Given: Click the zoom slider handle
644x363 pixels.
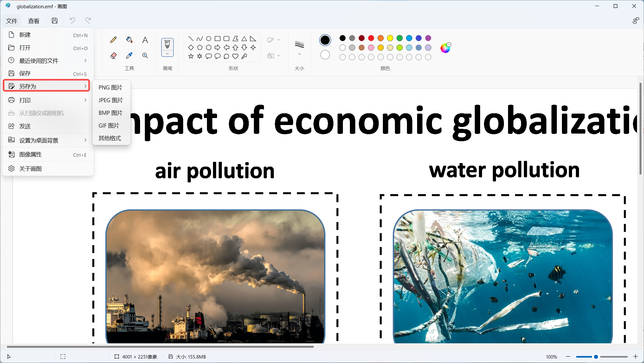Looking at the screenshot, I should (596, 357).
